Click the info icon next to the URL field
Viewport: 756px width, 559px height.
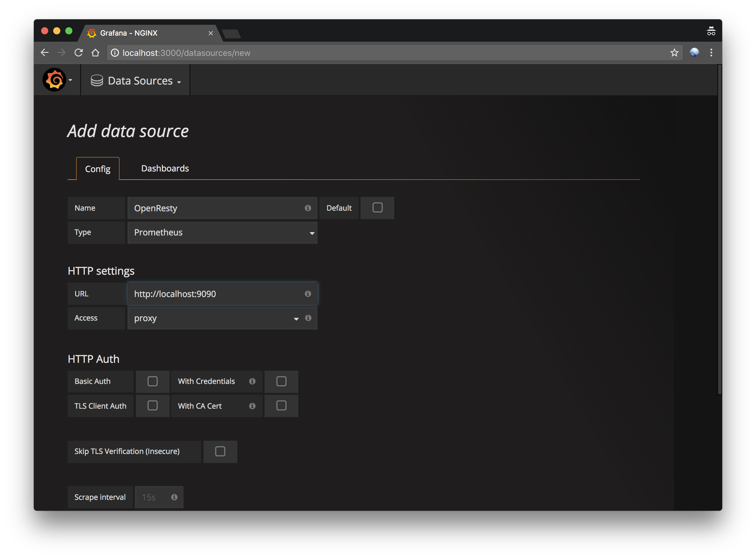point(308,294)
